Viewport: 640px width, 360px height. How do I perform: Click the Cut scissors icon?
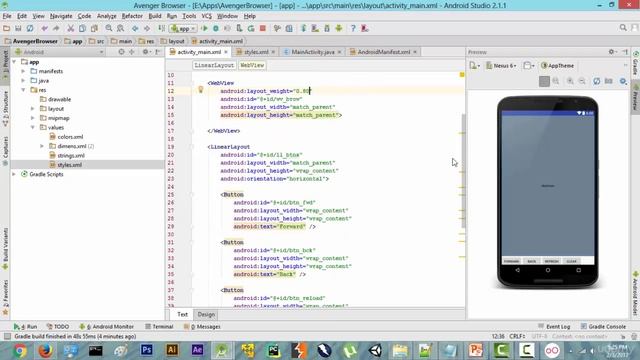[70, 28]
